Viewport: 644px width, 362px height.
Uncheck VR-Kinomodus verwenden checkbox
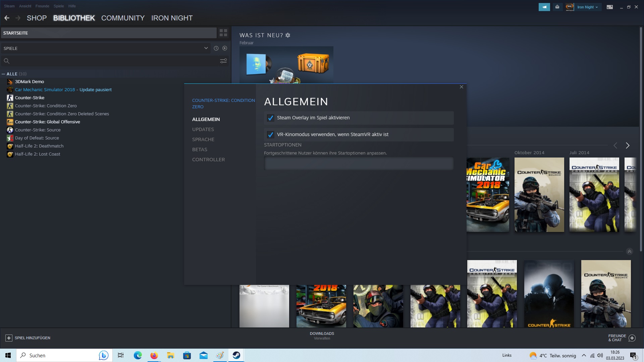tap(270, 135)
